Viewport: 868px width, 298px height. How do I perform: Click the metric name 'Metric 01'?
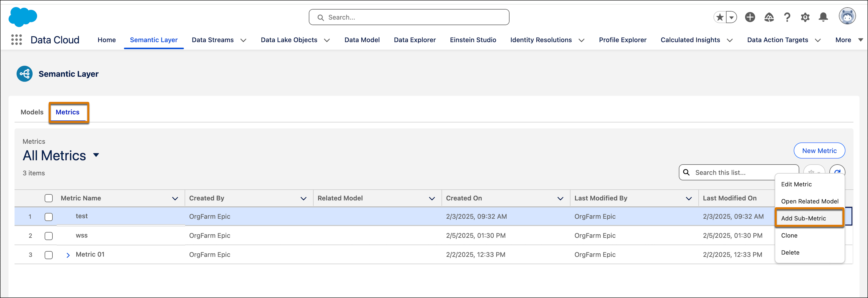pos(90,254)
